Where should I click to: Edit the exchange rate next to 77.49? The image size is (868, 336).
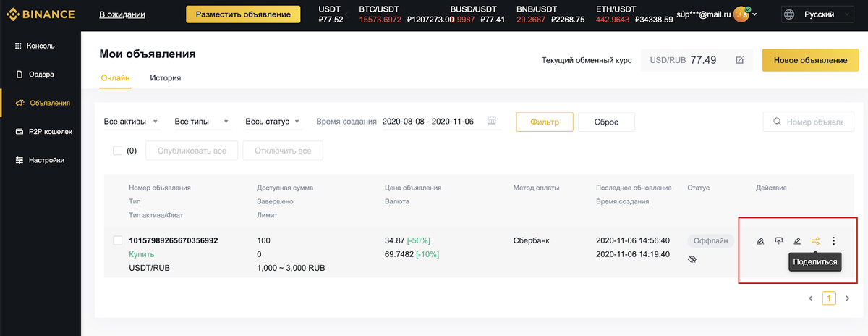click(739, 60)
